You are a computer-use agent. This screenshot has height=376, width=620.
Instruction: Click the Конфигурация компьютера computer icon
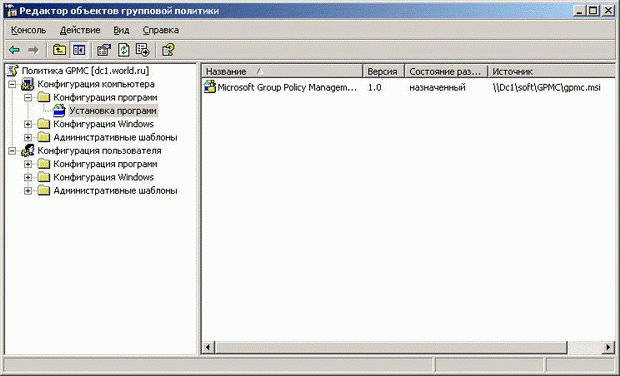(27, 84)
